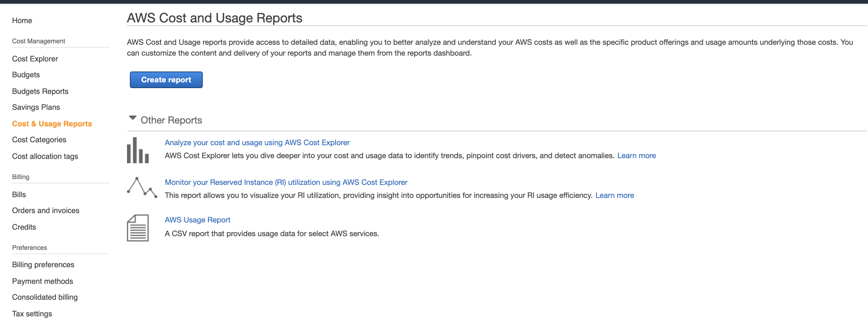Open the AWS Usage Report link
This screenshot has width=868, height=325.
coord(197,220)
